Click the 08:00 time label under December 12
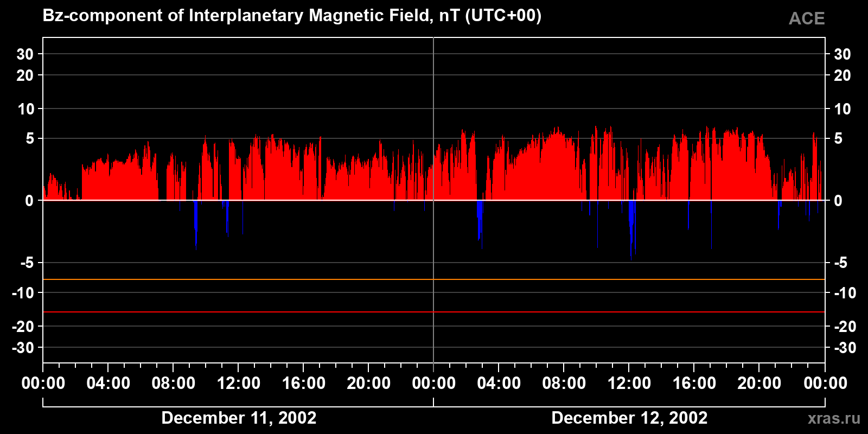This screenshot has width=868, height=434. (x=564, y=383)
